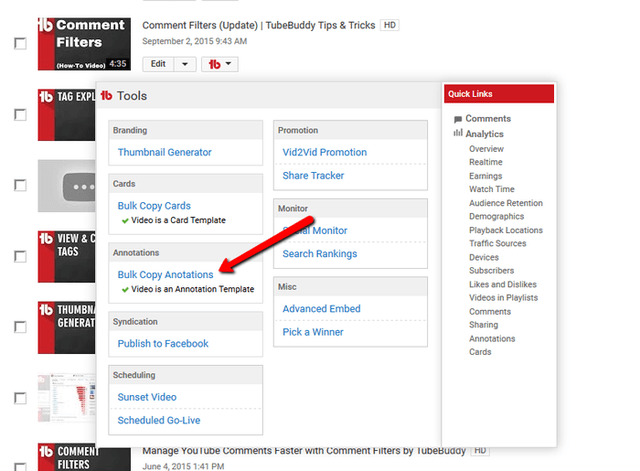
Task: Go to Analytics Overview
Action: coord(486,149)
